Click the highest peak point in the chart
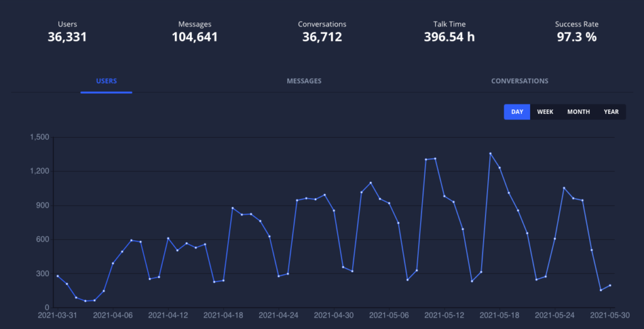The height and width of the screenshot is (329, 644). [x=491, y=153]
